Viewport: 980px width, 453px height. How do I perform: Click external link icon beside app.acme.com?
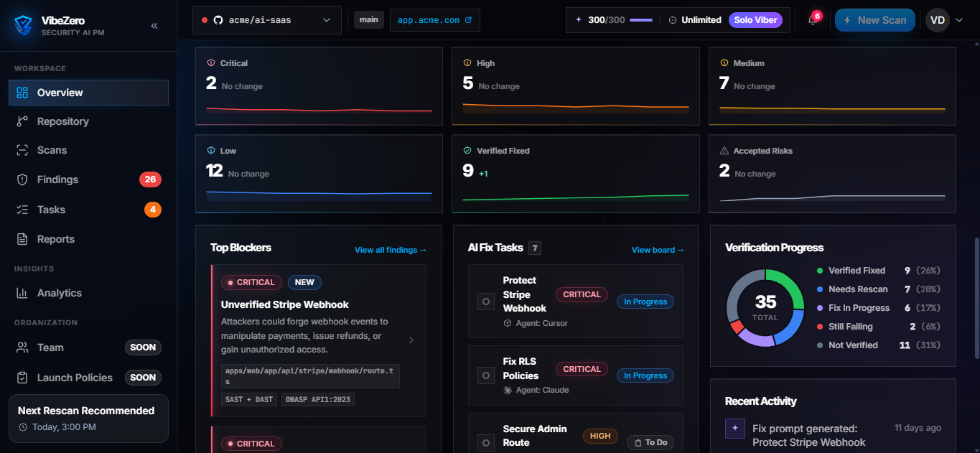click(469, 20)
